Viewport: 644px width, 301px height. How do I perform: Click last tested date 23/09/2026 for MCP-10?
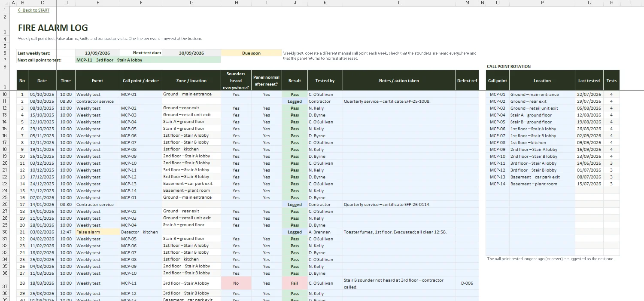pyautogui.click(x=589, y=156)
